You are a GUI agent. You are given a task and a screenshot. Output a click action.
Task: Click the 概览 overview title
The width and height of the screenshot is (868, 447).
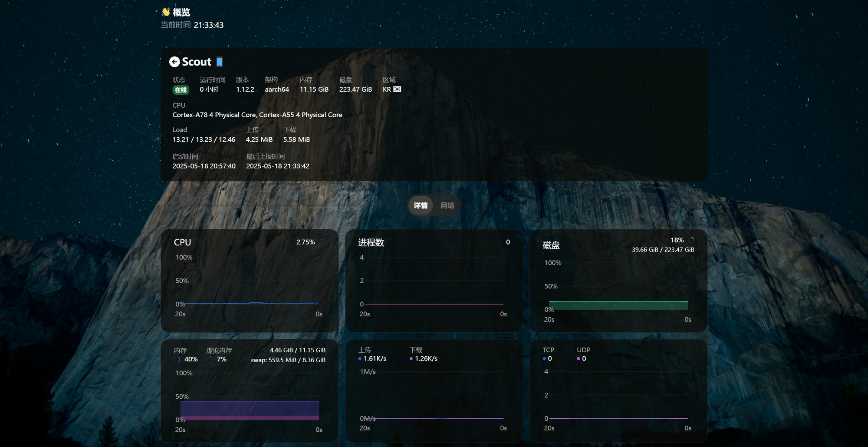pyautogui.click(x=181, y=13)
